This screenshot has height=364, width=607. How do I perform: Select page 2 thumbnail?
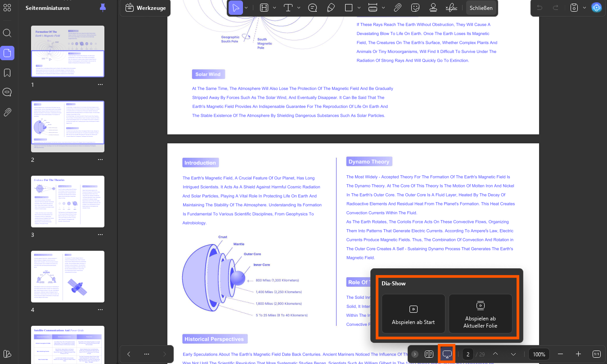pos(68,126)
